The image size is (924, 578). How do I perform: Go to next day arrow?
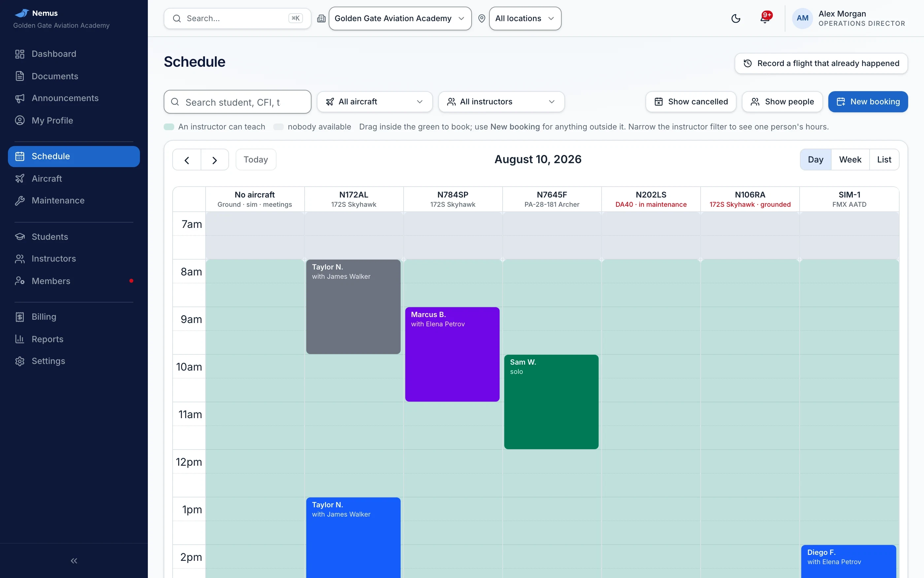click(214, 160)
